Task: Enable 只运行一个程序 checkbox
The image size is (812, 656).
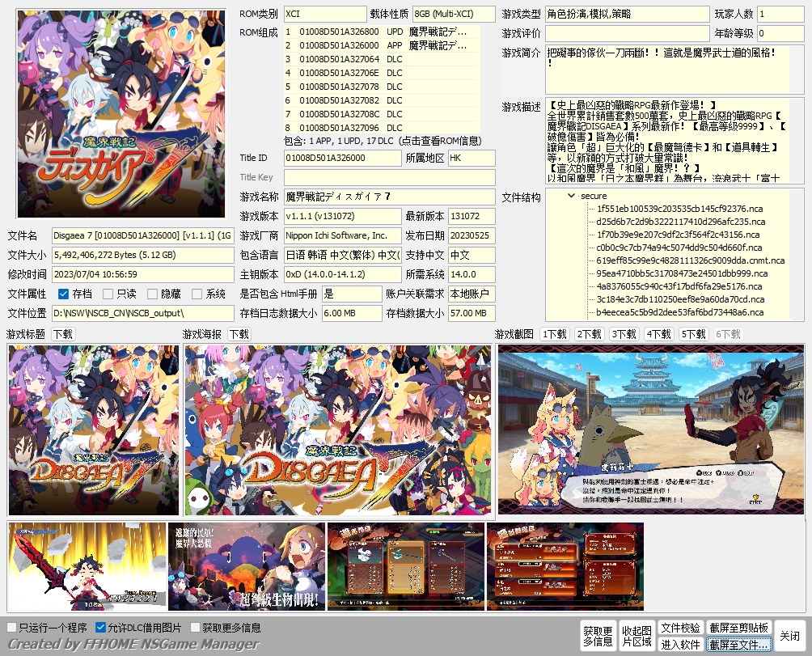Action: pyautogui.click(x=11, y=628)
